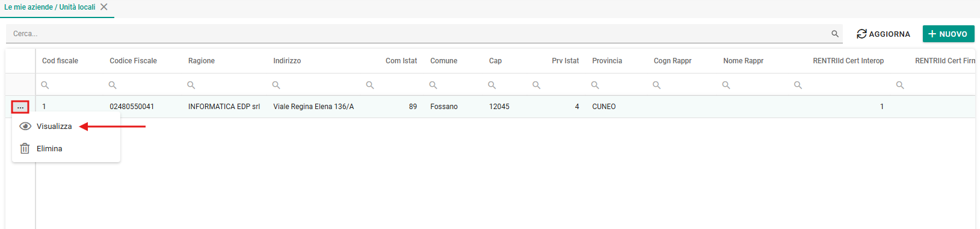
Task: Click the filter search icon under Codice Fiscale
Action: (112, 85)
